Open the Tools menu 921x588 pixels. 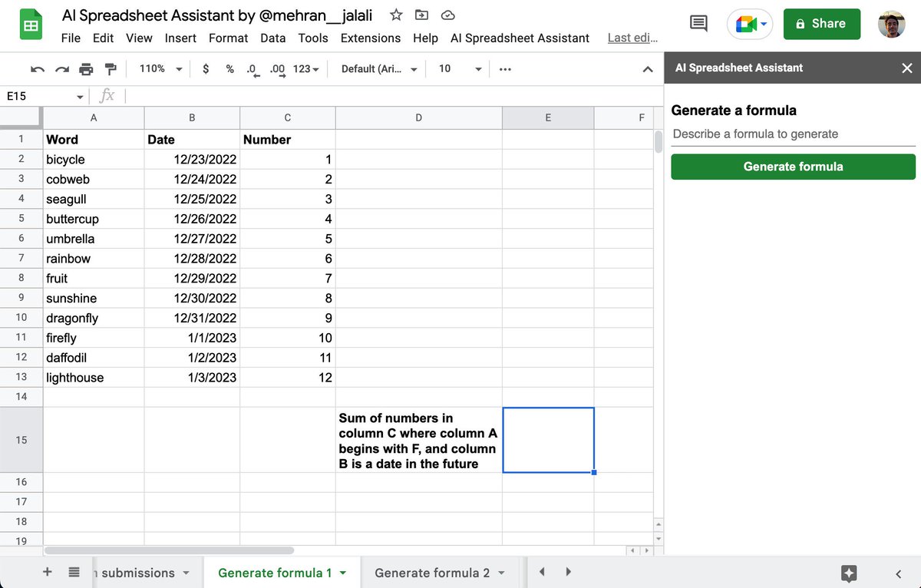pyautogui.click(x=313, y=38)
